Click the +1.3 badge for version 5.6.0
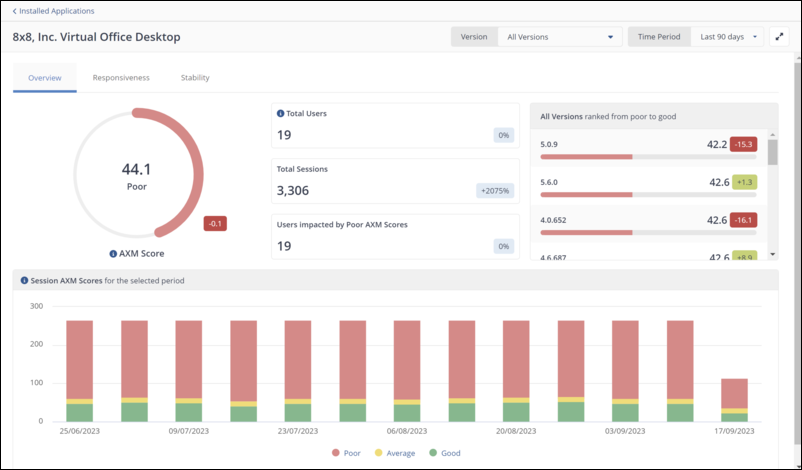This screenshot has height=470, width=802. tap(743, 182)
